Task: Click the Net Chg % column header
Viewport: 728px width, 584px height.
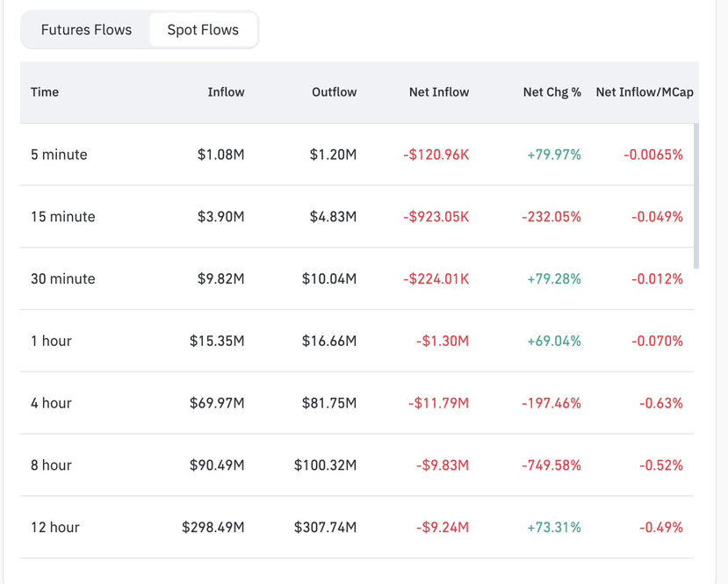Action: [x=551, y=92]
